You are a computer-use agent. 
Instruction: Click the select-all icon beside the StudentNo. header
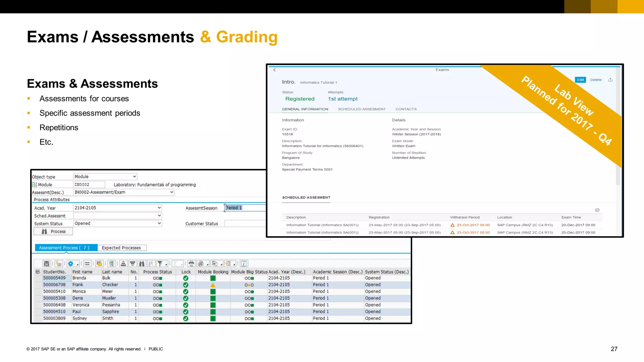click(38, 272)
